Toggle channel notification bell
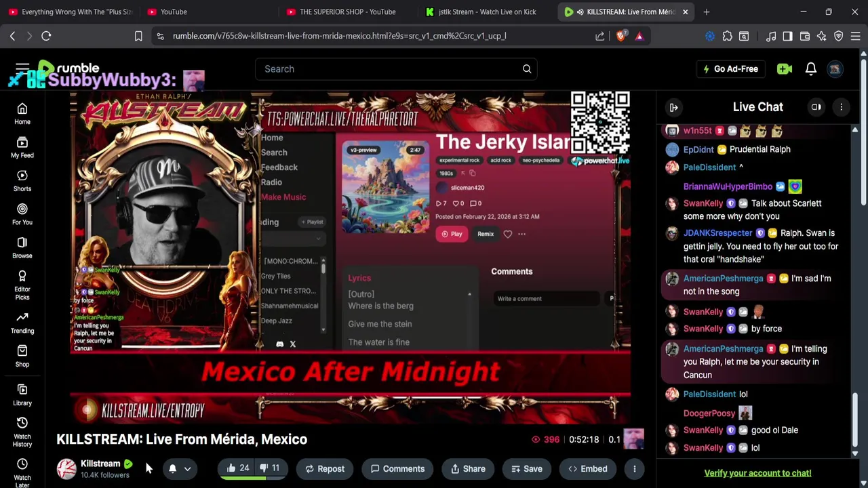The height and width of the screenshot is (488, 868). click(172, 468)
